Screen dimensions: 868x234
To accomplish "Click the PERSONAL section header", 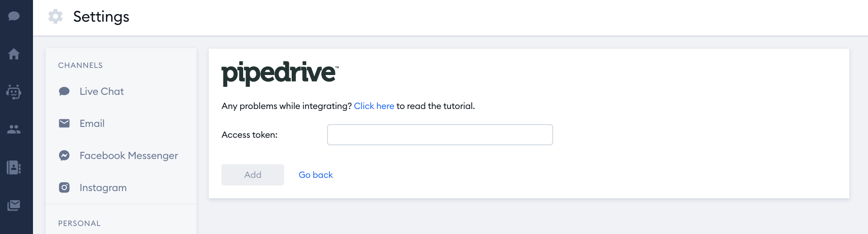I will click(80, 224).
